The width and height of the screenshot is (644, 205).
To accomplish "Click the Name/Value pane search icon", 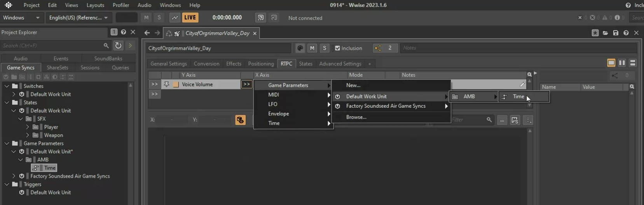I will click(632, 87).
